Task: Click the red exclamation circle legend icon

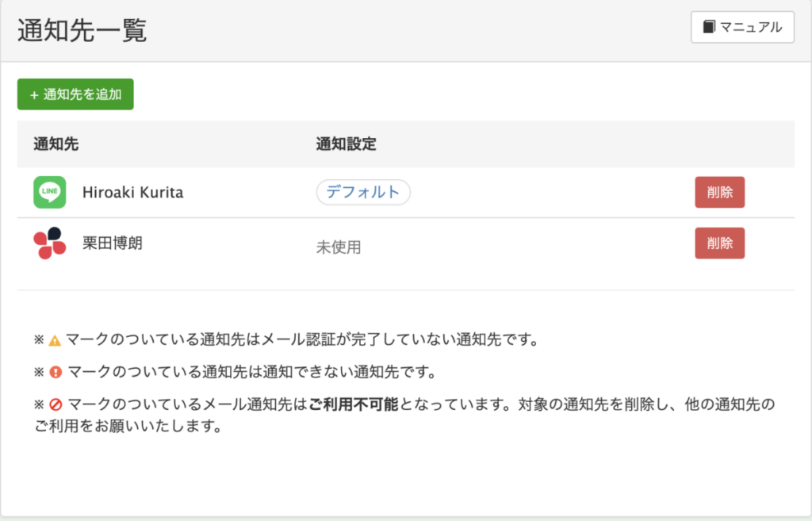Action: coord(56,372)
